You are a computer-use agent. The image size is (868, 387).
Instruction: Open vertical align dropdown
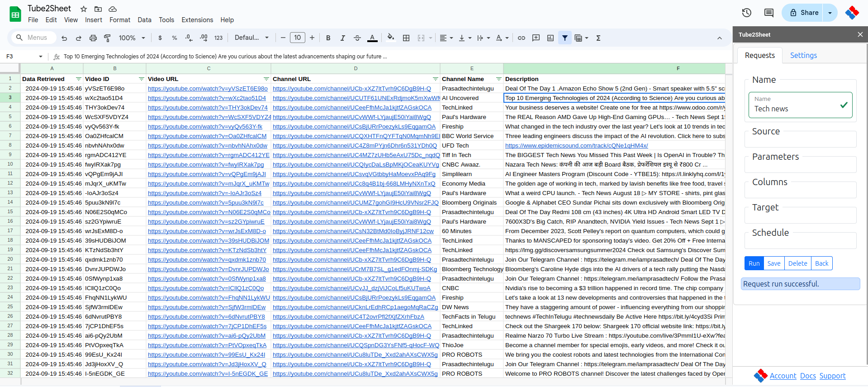(x=465, y=38)
